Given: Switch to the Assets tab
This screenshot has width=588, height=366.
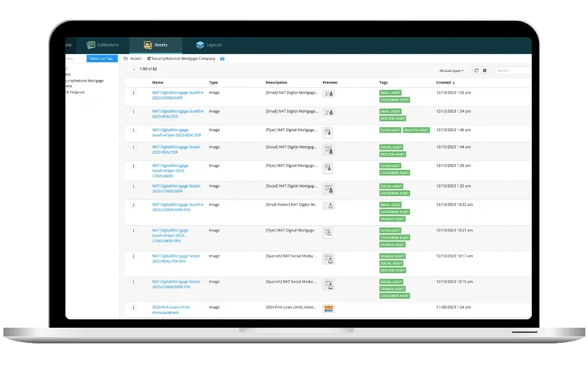Looking at the screenshot, I should [155, 45].
